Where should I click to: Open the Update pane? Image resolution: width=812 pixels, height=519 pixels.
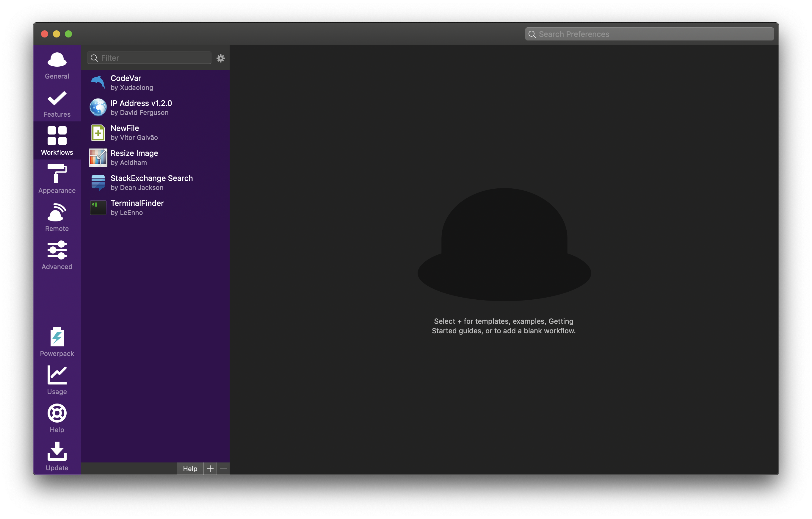(x=57, y=457)
